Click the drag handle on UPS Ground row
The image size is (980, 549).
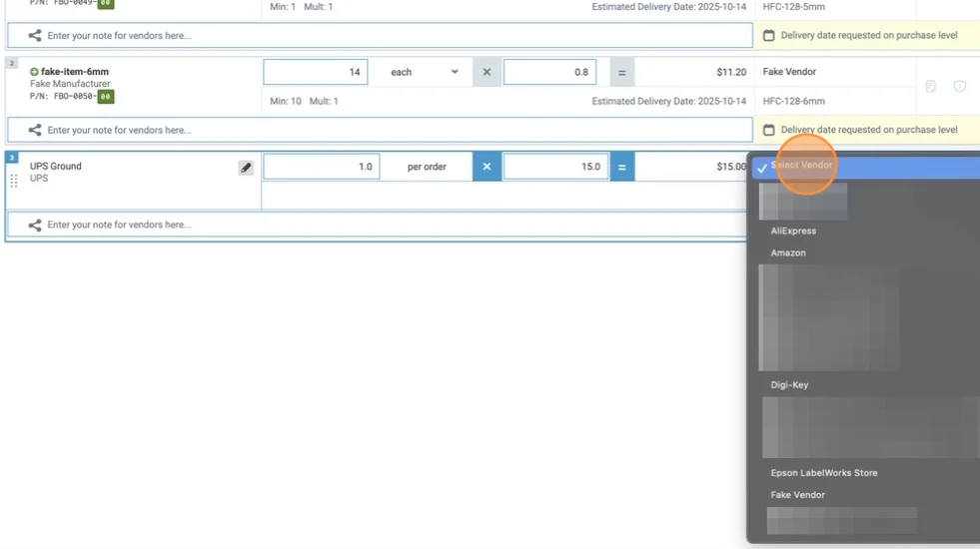click(14, 181)
